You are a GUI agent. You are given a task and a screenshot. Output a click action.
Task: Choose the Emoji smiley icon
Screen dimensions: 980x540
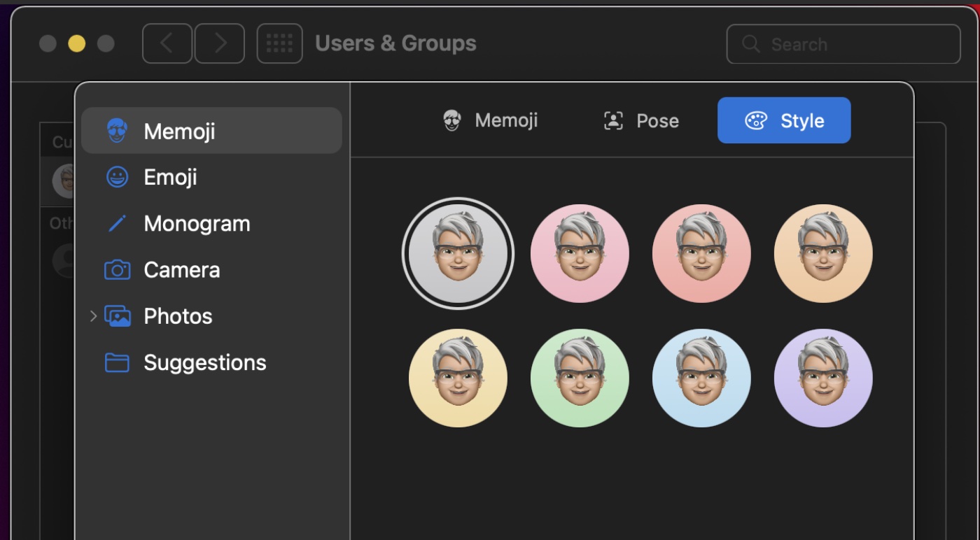(117, 177)
